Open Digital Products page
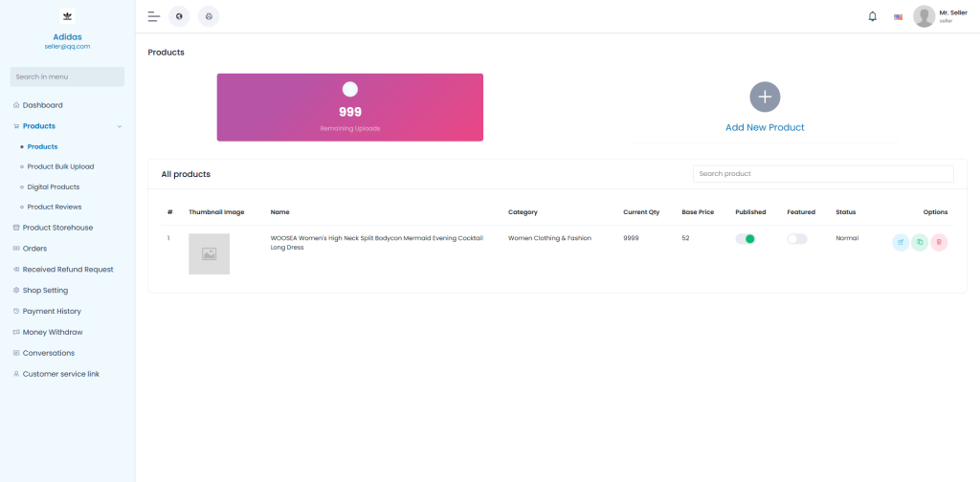 [54, 186]
